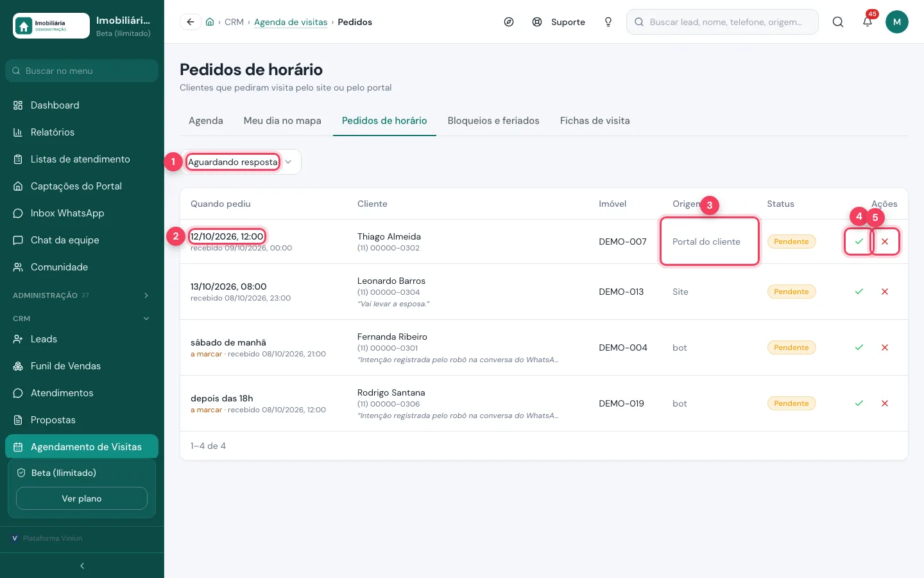Open Listas de atendimento menu item
924x578 pixels.
[81, 159]
